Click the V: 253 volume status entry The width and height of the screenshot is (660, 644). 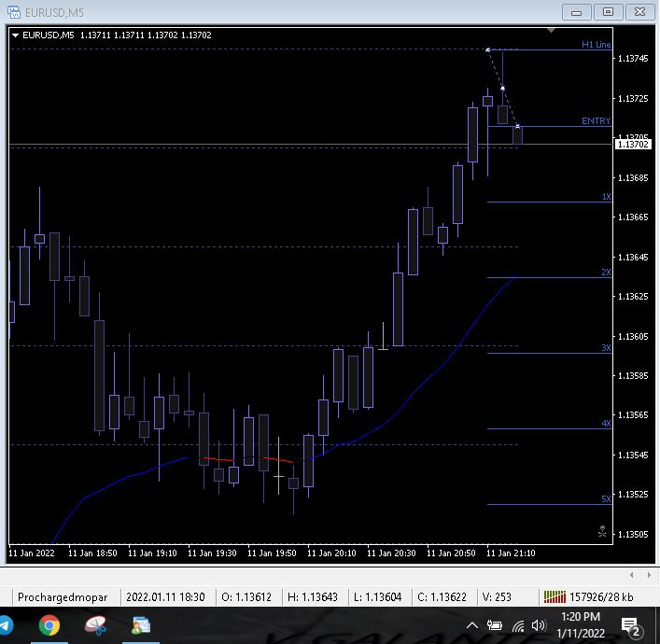pyautogui.click(x=497, y=597)
